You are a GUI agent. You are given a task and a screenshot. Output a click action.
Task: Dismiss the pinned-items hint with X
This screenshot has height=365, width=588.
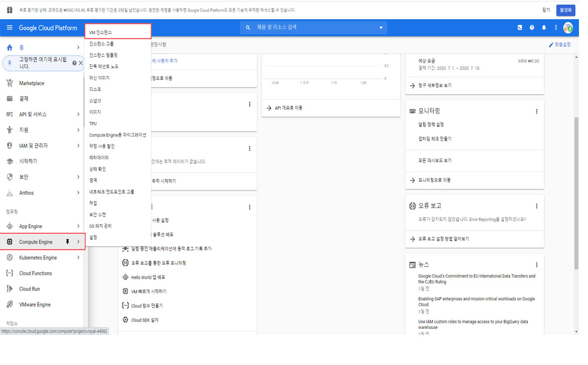pos(81,63)
